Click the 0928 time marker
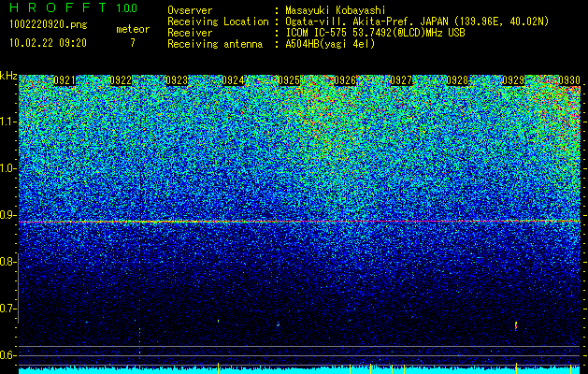This screenshot has height=374, width=588. (x=457, y=80)
